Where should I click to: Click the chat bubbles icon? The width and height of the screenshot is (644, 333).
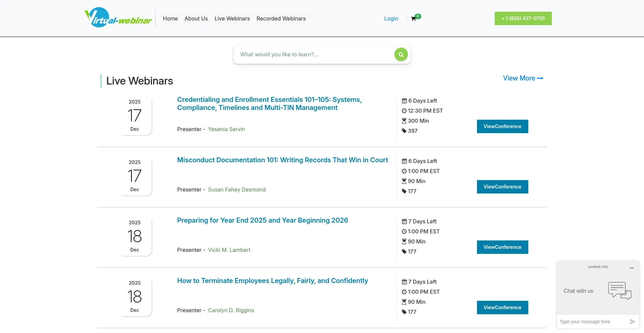[x=620, y=291]
